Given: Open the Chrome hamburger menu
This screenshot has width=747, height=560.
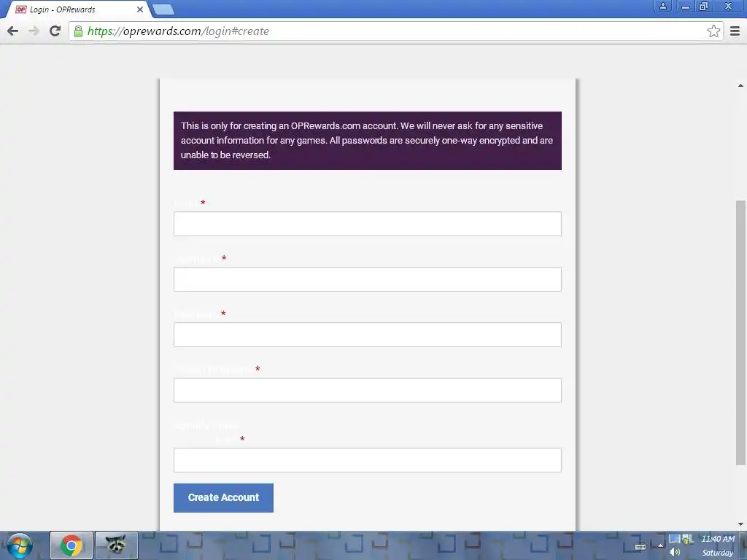Looking at the screenshot, I should (x=735, y=31).
